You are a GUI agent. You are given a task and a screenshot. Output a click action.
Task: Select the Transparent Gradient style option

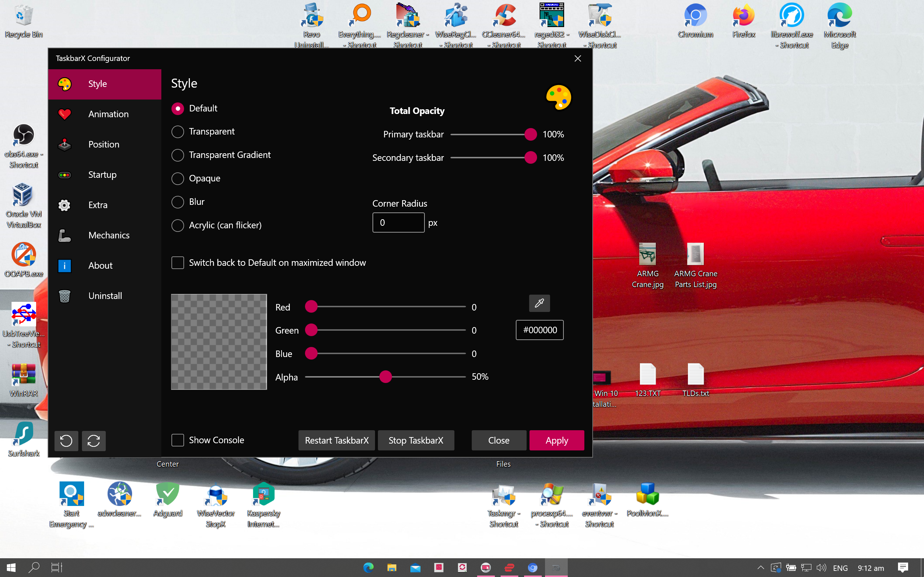click(x=178, y=155)
